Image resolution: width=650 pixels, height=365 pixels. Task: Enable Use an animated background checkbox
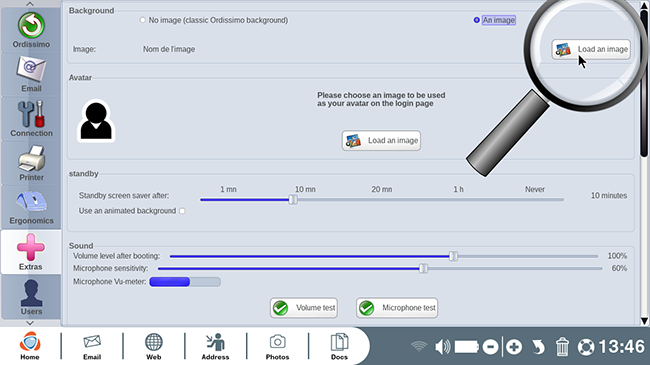coord(182,211)
